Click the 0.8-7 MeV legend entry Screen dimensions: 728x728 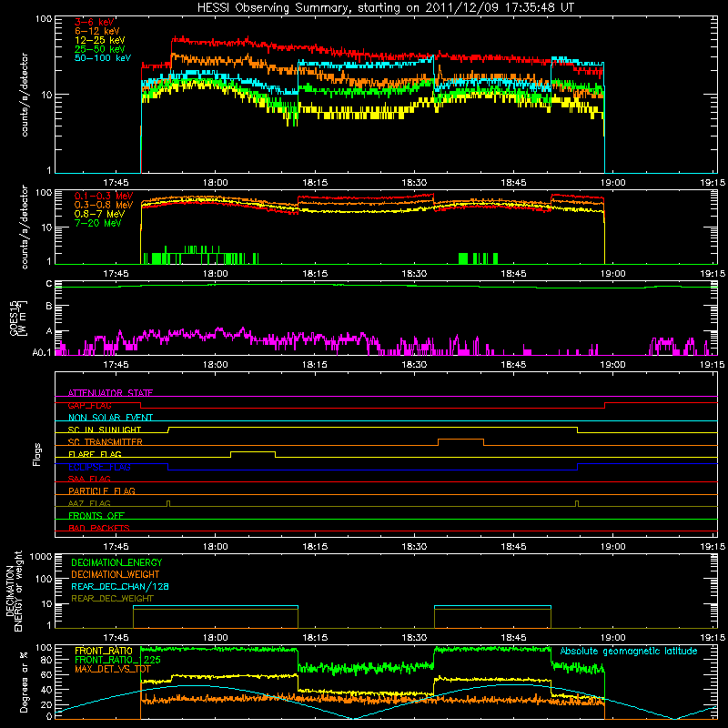tap(100, 214)
